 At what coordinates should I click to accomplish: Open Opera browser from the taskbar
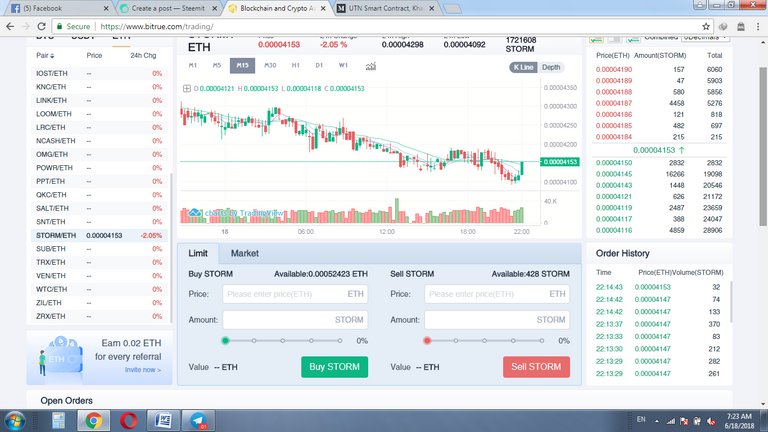click(x=128, y=421)
